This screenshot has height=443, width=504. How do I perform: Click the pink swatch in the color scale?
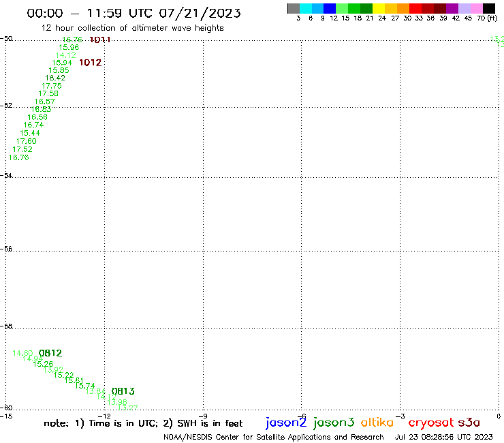click(476, 8)
